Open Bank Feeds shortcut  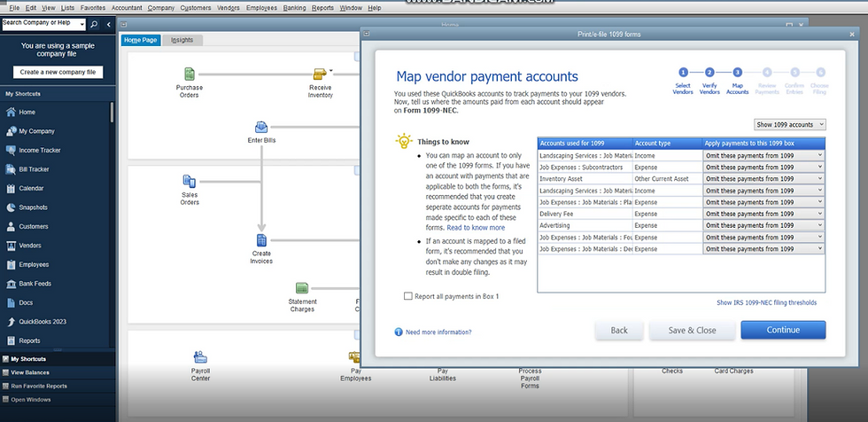click(x=35, y=284)
